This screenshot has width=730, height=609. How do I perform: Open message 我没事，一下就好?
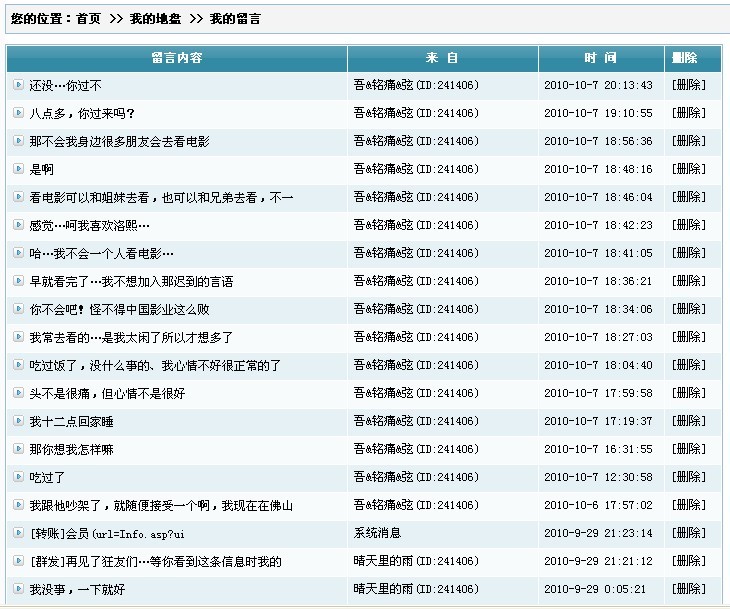(x=77, y=590)
